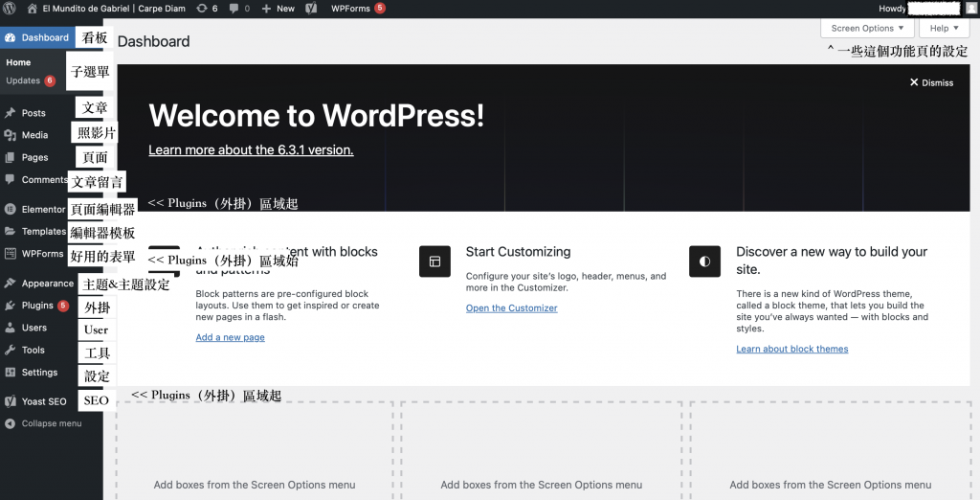Click the 'Start Customizing' heading text
This screenshot has height=500, width=980.
(x=518, y=252)
